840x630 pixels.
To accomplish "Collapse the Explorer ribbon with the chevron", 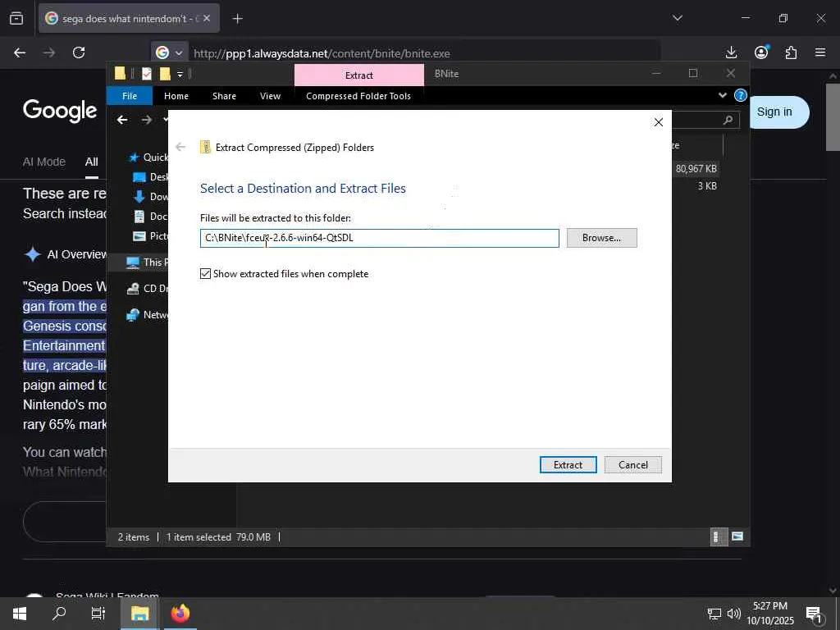I will [722, 95].
